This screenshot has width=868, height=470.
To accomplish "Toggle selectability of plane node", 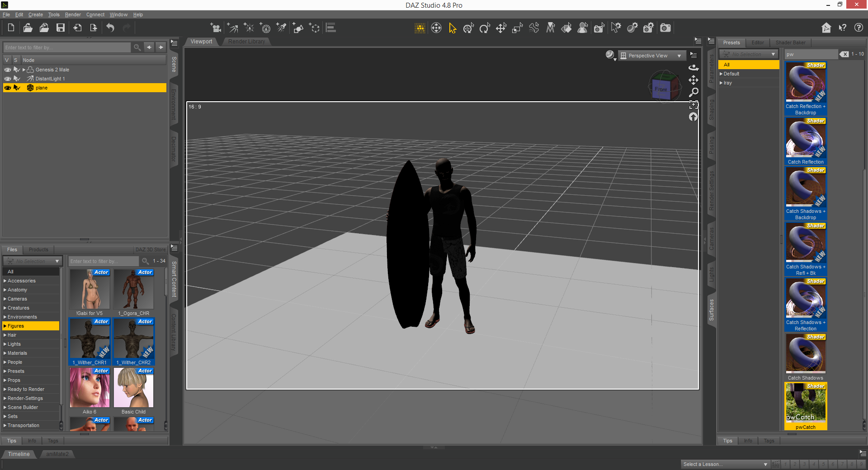I will 17,88.
